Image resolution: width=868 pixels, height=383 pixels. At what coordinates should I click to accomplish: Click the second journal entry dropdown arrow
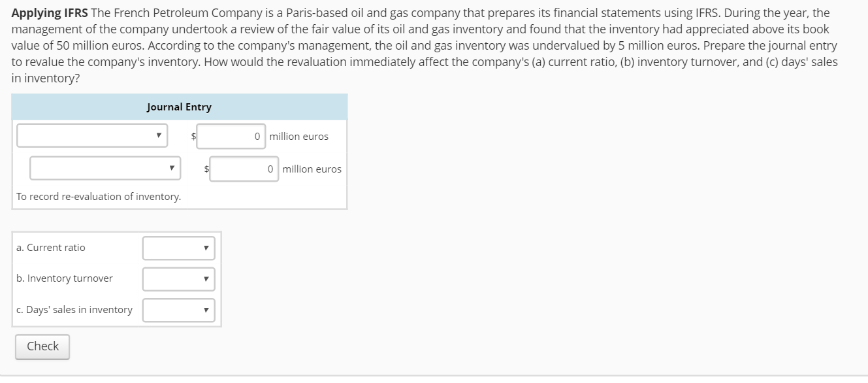pos(172,168)
